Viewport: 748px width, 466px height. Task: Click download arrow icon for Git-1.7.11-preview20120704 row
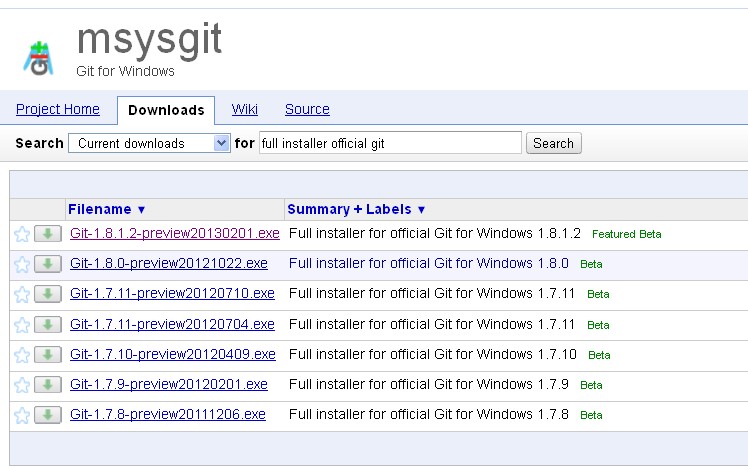click(48, 324)
